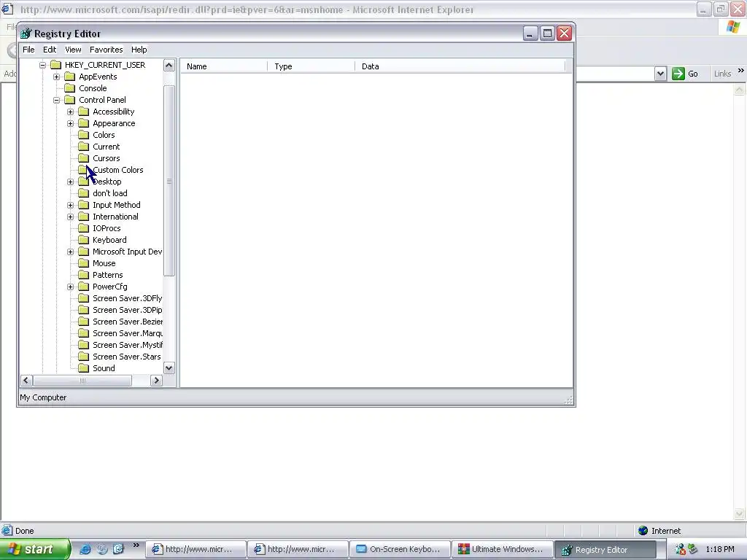Click the Accessibility folder icon
This screenshot has width=747, height=560.
[x=83, y=112]
